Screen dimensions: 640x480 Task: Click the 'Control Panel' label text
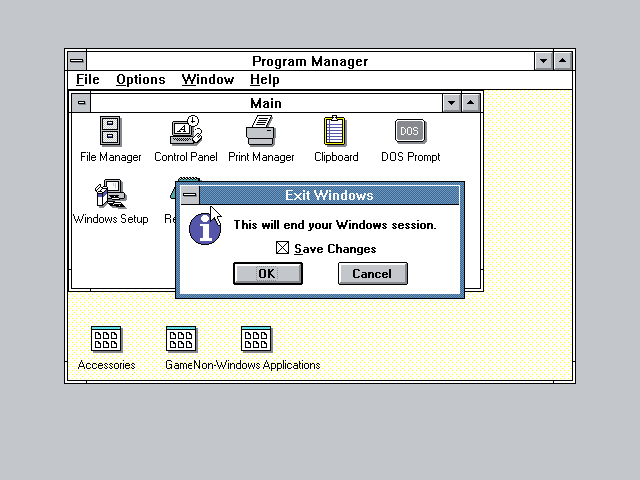click(186, 157)
